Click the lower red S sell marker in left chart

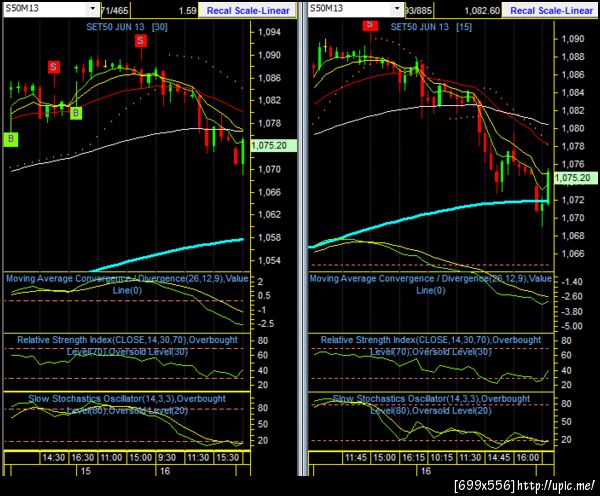coord(54,67)
